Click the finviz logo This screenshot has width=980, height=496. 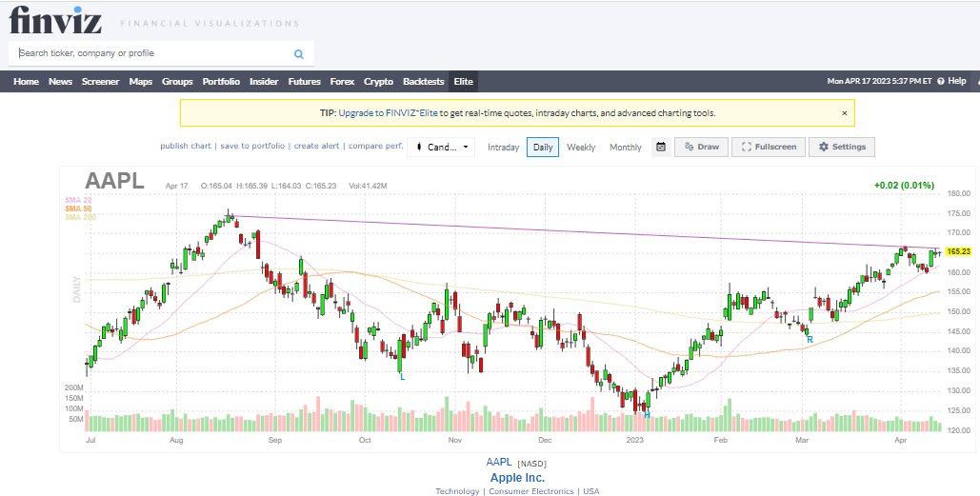pos(55,19)
